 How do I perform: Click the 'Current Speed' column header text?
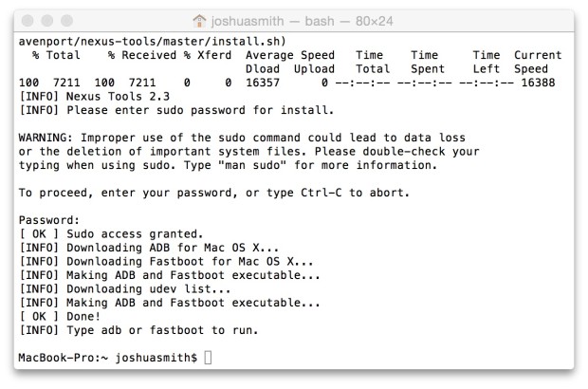pyautogui.click(x=537, y=62)
